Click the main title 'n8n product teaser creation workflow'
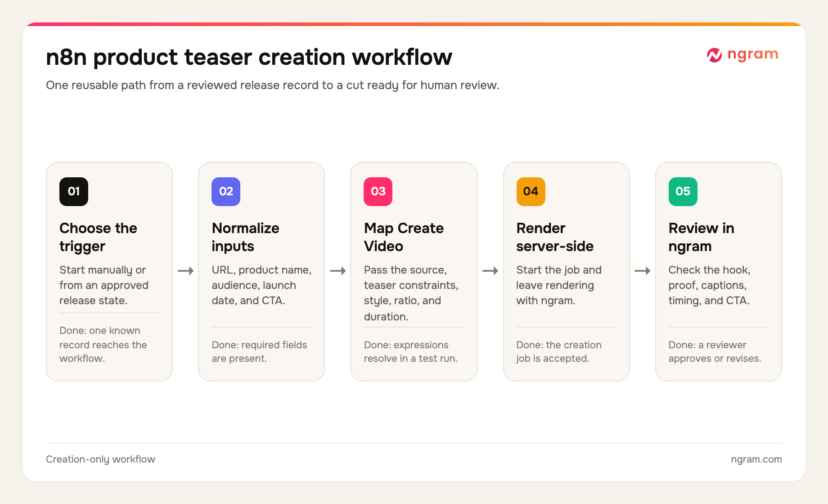The width and height of the screenshot is (828, 504). pyautogui.click(x=249, y=57)
